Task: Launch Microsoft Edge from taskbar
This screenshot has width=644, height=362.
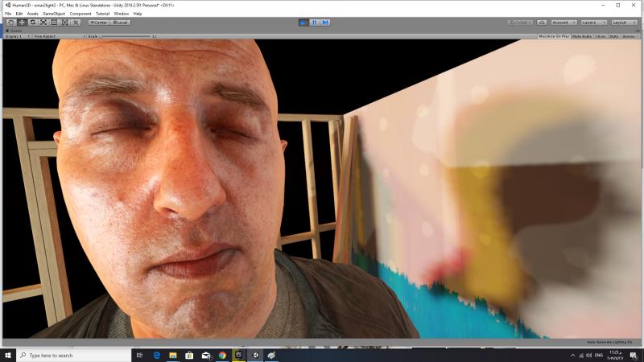Action: click(x=156, y=355)
